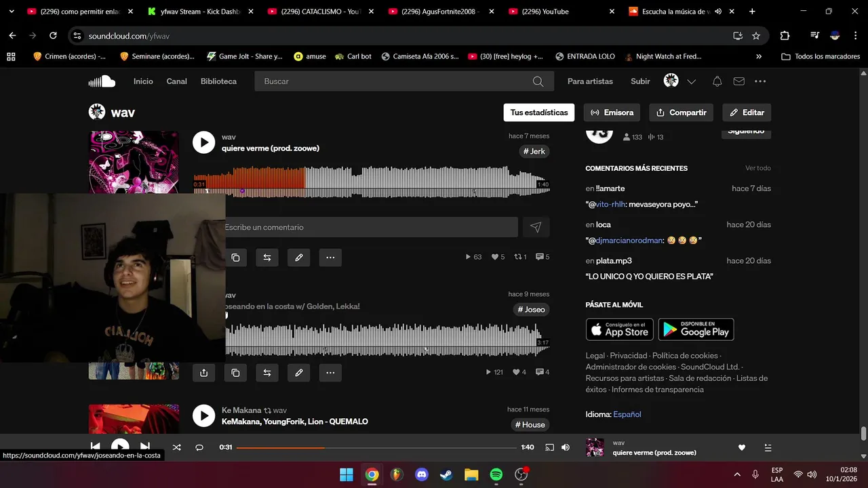Open the quiere verme track artwork

tap(134, 161)
